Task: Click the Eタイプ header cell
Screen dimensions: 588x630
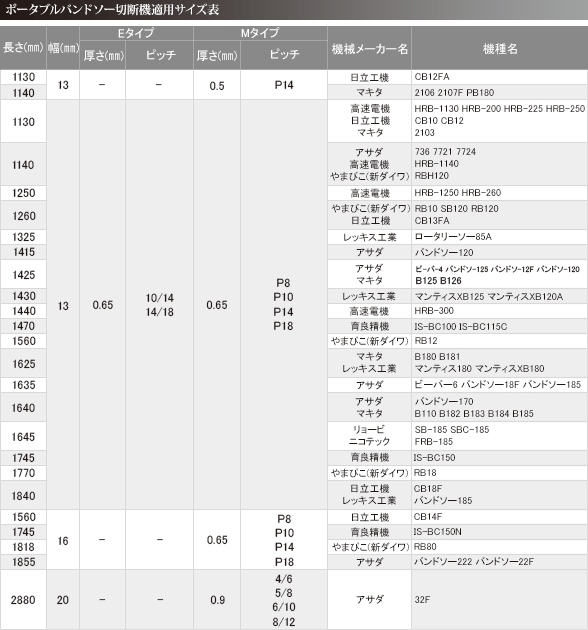Action: tap(136, 33)
